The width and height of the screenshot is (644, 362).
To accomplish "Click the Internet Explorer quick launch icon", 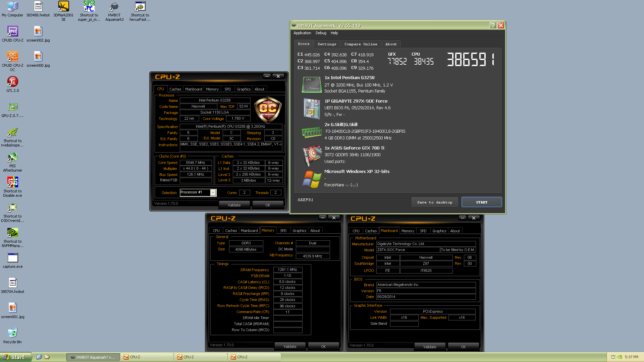I will [x=39, y=357].
